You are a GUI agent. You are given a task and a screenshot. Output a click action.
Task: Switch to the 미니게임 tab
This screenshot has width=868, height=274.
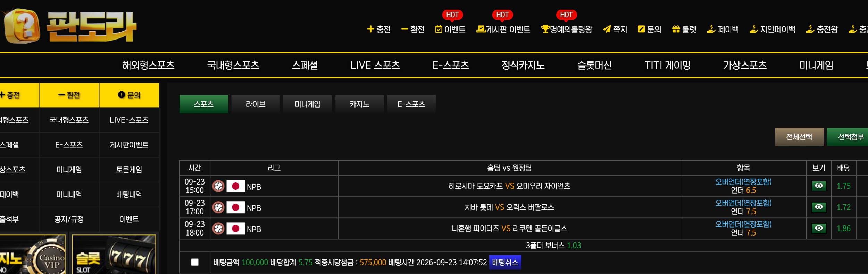point(308,104)
